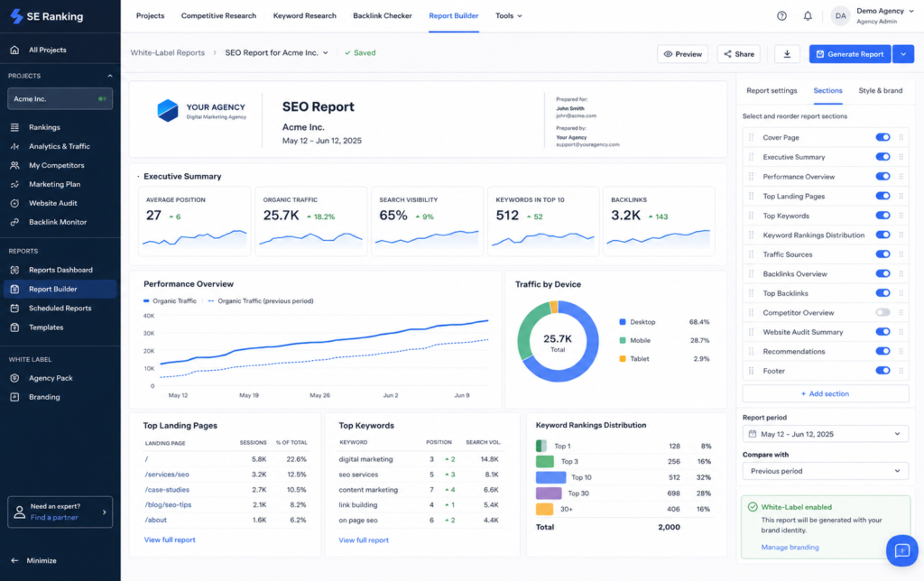The height and width of the screenshot is (581, 924).
Task: Toggle the Top Keywords section
Action: point(882,215)
